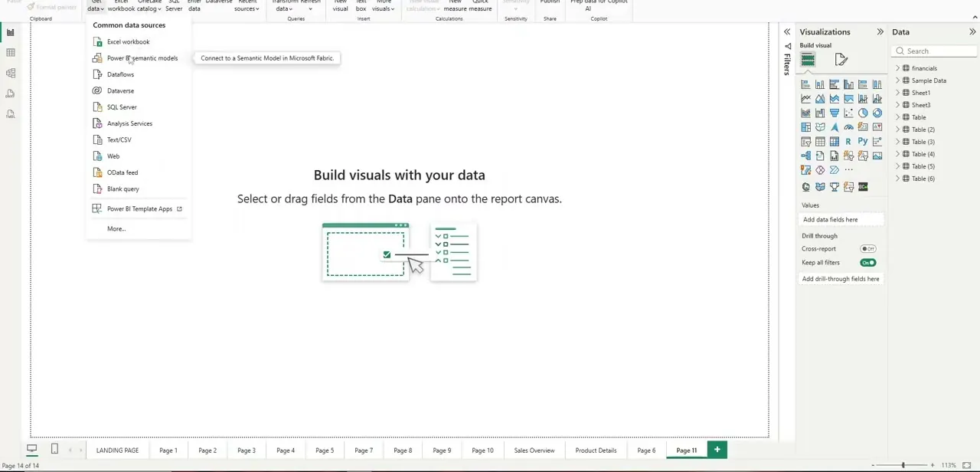Click the Data pane Search box

pyautogui.click(x=934, y=51)
